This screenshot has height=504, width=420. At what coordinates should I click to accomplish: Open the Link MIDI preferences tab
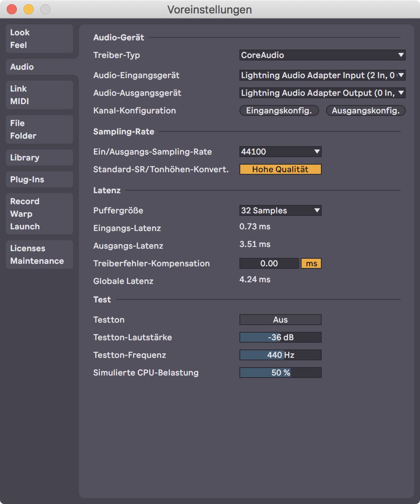tap(39, 95)
